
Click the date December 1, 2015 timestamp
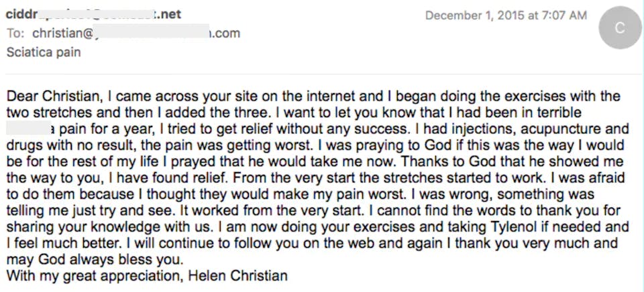tap(506, 16)
